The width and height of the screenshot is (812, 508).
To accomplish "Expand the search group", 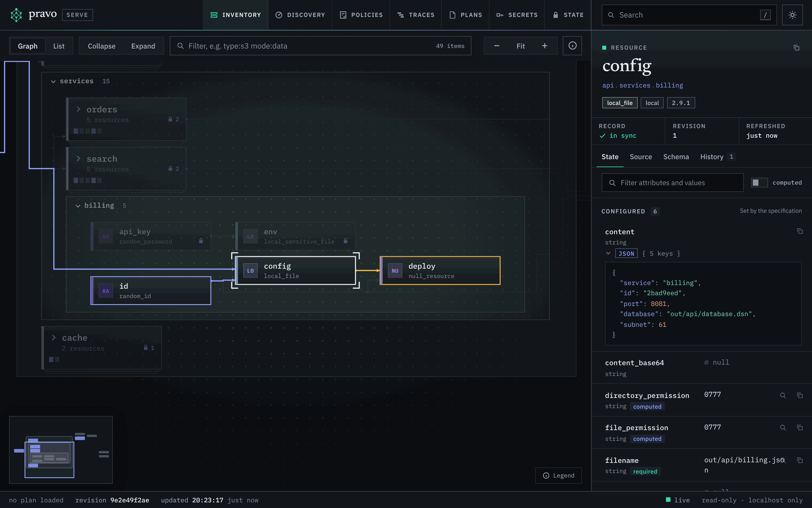I will [x=78, y=158].
